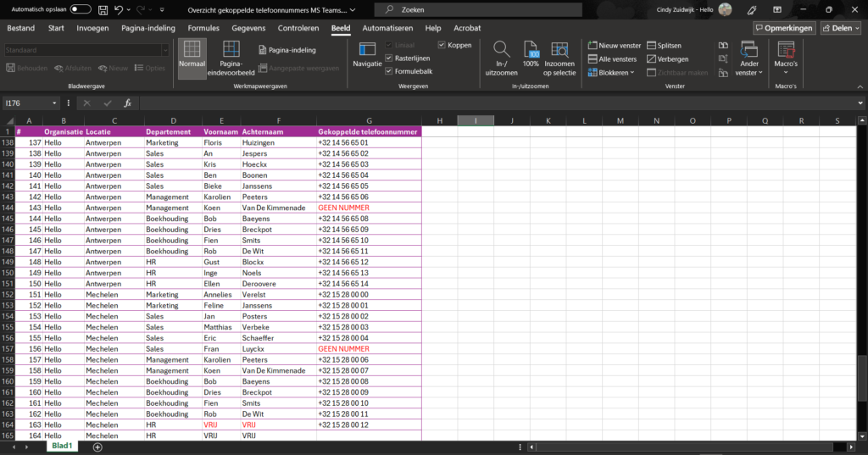Click the search magnifier icon
868x455 pixels.
point(390,10)
